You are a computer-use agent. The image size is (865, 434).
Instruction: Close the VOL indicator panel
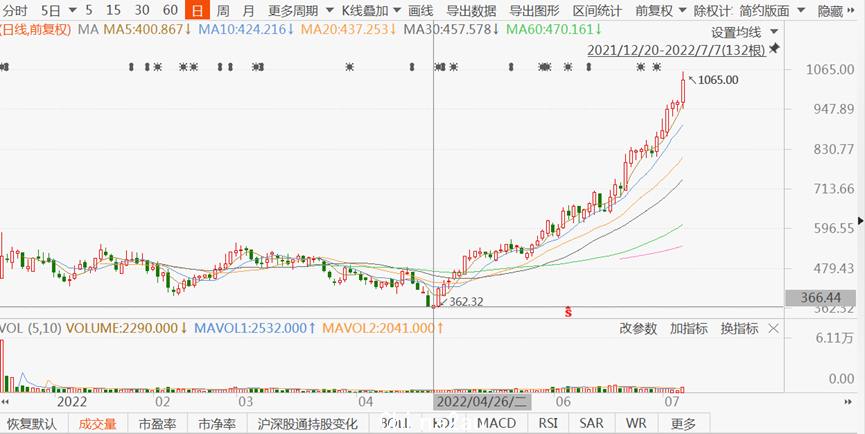773,329
